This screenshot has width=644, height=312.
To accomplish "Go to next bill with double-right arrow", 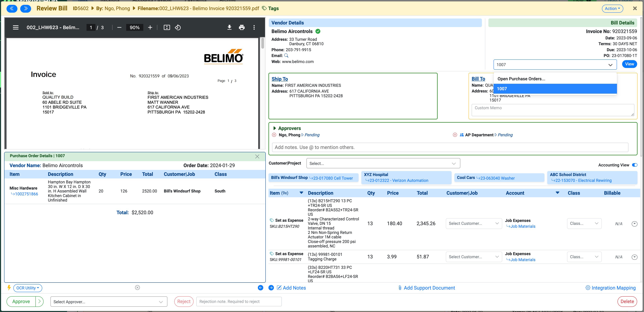I will click(25, 9).
